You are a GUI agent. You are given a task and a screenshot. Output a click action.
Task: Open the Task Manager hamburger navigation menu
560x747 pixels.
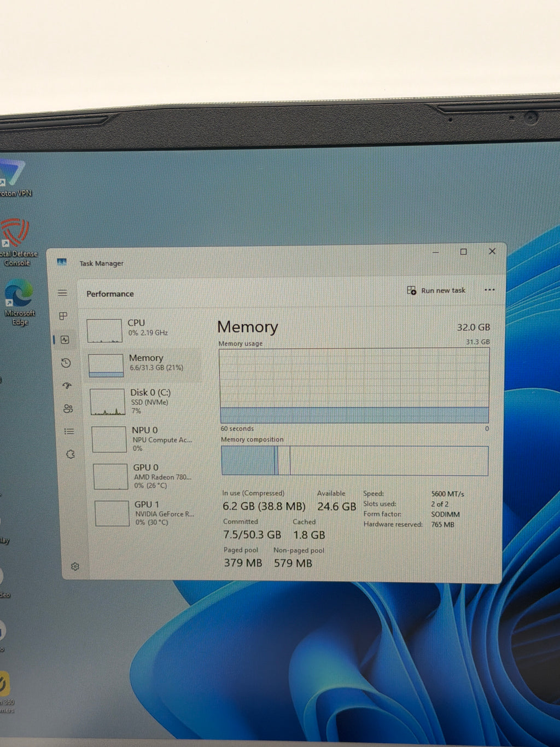click(x=62, y=293)
